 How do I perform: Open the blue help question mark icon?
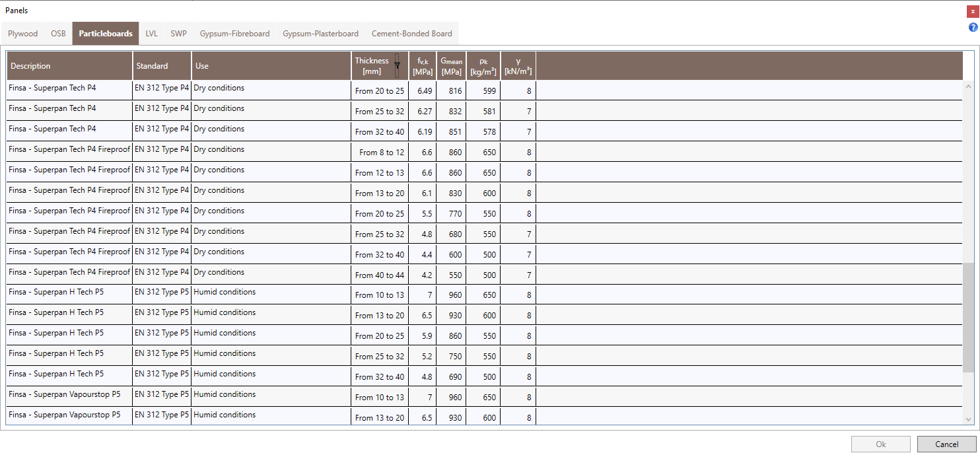(973, 27)
